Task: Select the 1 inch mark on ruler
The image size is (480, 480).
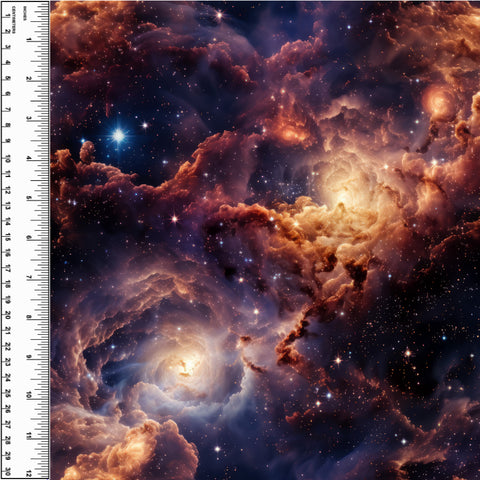Action: coord(29,39)
